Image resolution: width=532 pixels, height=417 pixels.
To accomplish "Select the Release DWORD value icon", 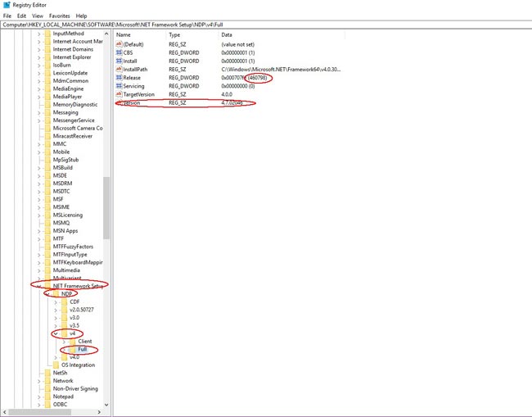I will (x=119, y=78).
